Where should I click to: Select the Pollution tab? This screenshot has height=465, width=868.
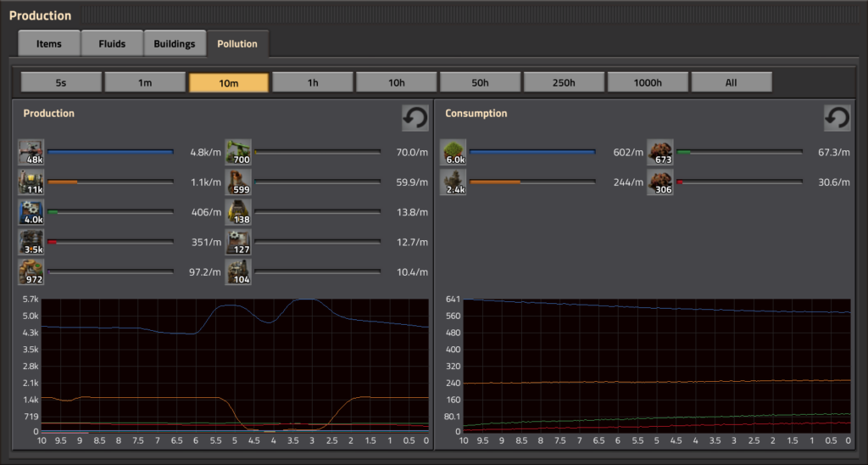coord(237,44)
